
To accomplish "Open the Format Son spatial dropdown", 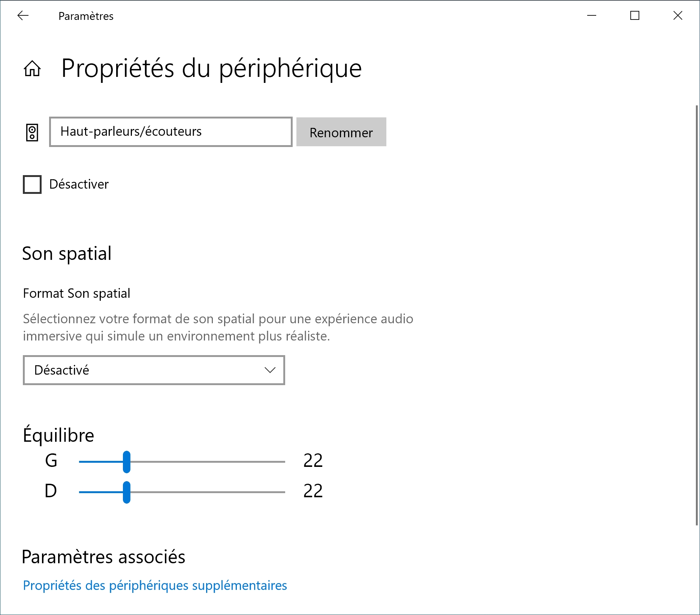I will pyautogui.click(x=154, y=370).
